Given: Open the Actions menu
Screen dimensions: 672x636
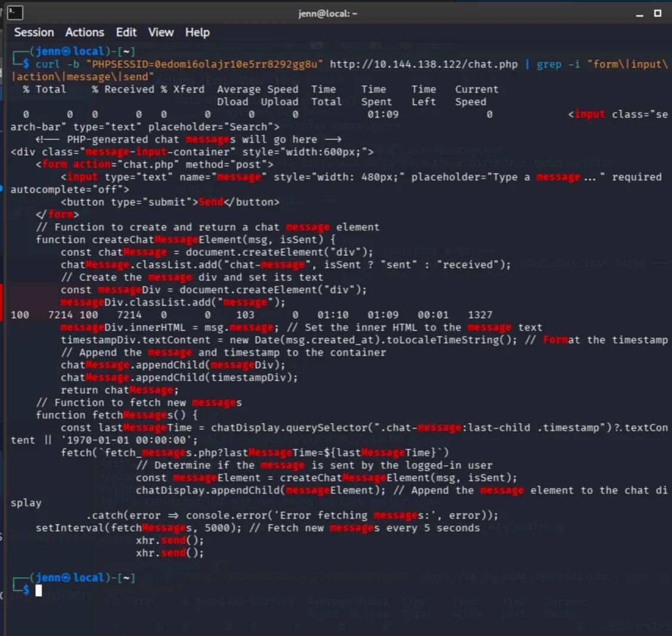Looking at the screenshot, I should (84, 33).
